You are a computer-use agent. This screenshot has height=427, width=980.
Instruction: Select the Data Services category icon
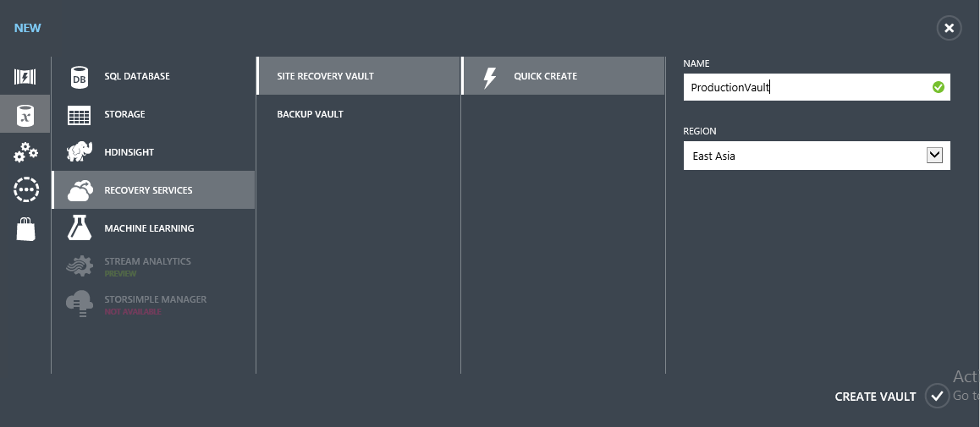pyautogui.click(x=25, y=114)
